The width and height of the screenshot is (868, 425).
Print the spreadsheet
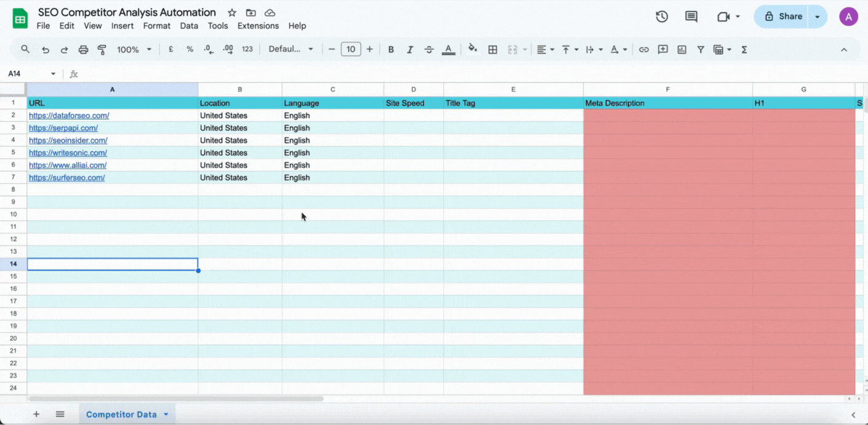pos(83,49)
